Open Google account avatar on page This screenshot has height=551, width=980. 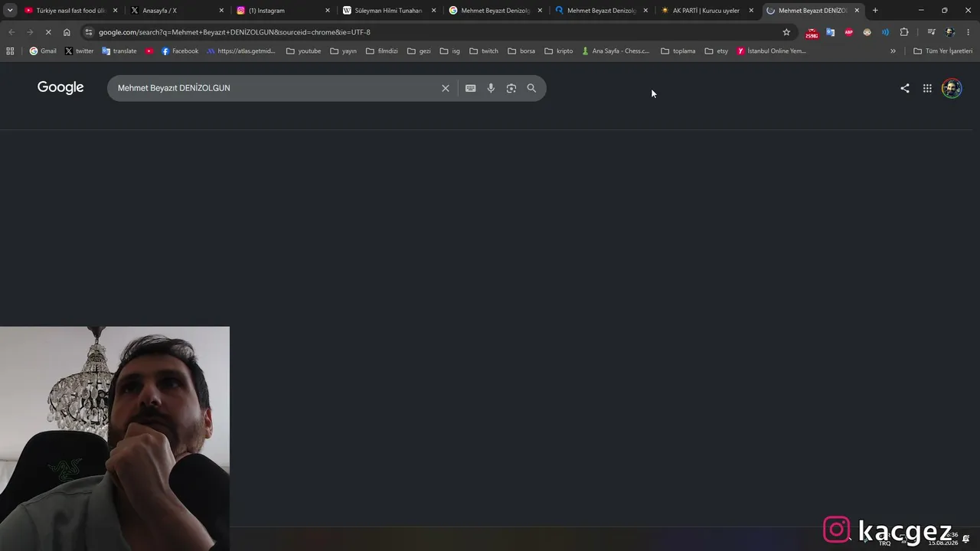952,88
